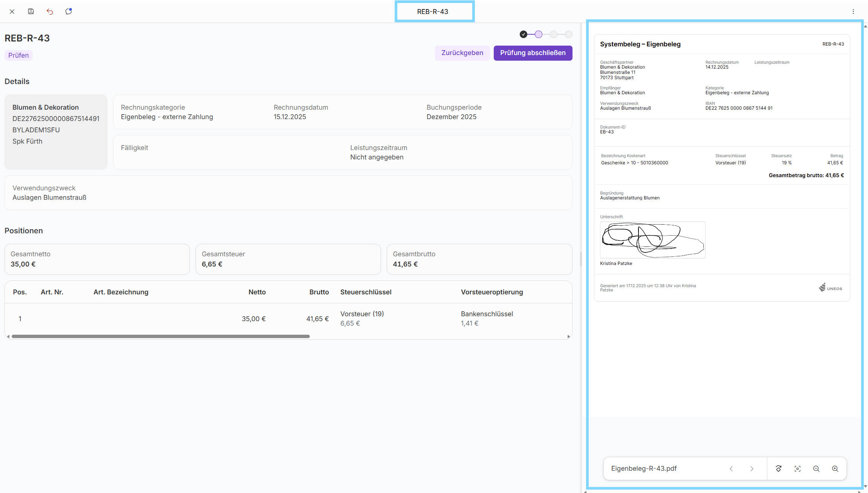The height and width of the screenshot is (493, 868).
Task: Click the Prüfen status badge
Action: (x=18, y=55)
